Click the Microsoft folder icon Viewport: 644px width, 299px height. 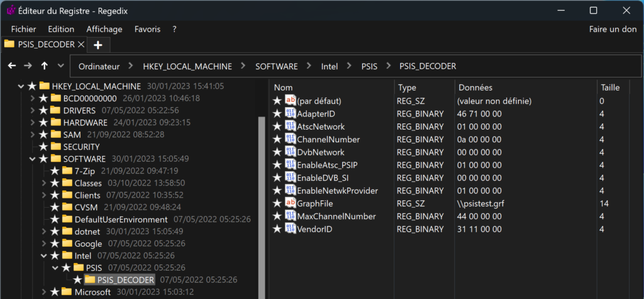tap(67, 292)
